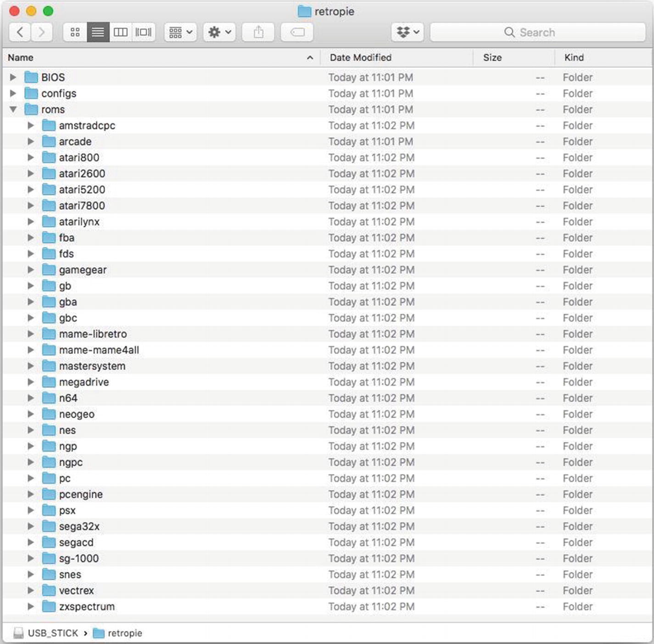Screen dimensions: 654x644
Task: Expand the atari2600 folder triangle
Action: point(31,174)
